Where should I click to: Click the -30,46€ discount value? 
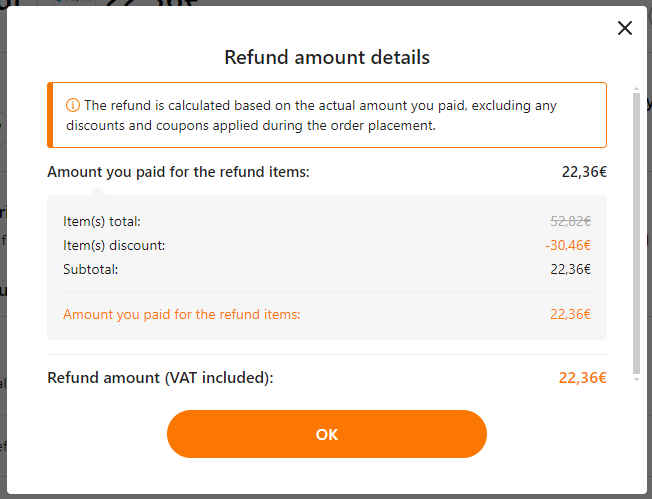568,245
